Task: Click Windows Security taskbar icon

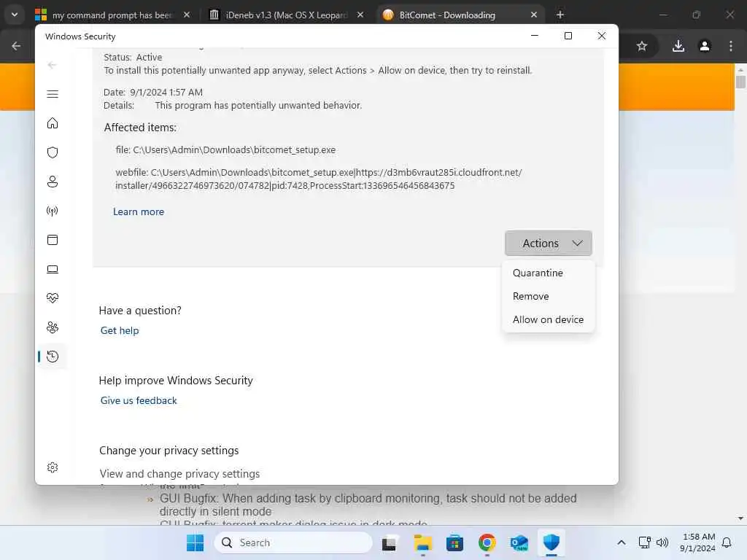Action: [x=551, y=542]
